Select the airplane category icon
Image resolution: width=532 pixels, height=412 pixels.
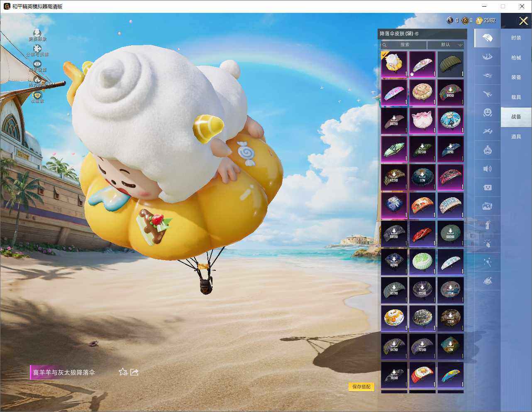click(488, 94)
